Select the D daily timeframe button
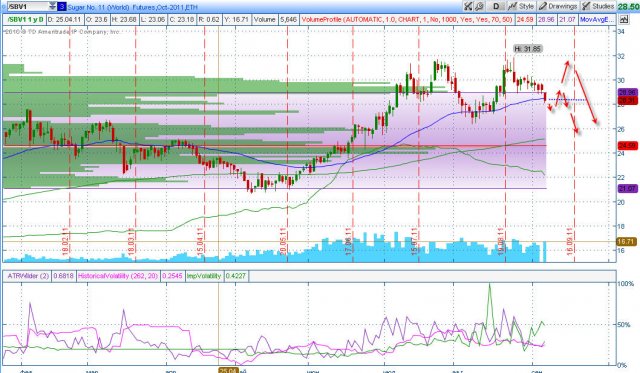The image size is (640, 373). (496, 6)
